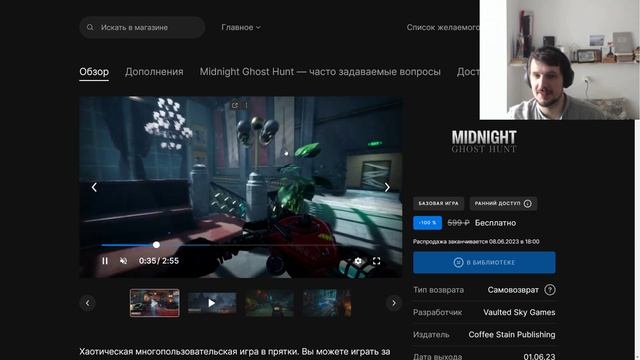Click the sale end date notice

click(476, 242)
